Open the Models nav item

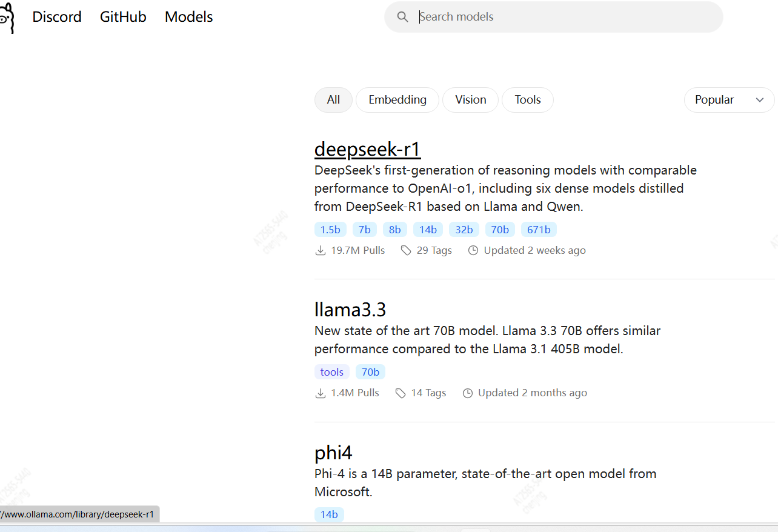click(188, 17)
